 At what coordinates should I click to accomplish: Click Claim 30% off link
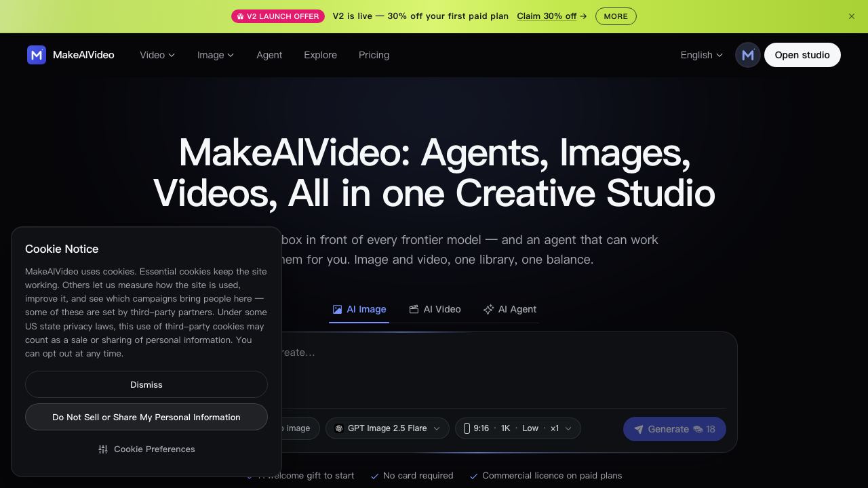(551, 16)
